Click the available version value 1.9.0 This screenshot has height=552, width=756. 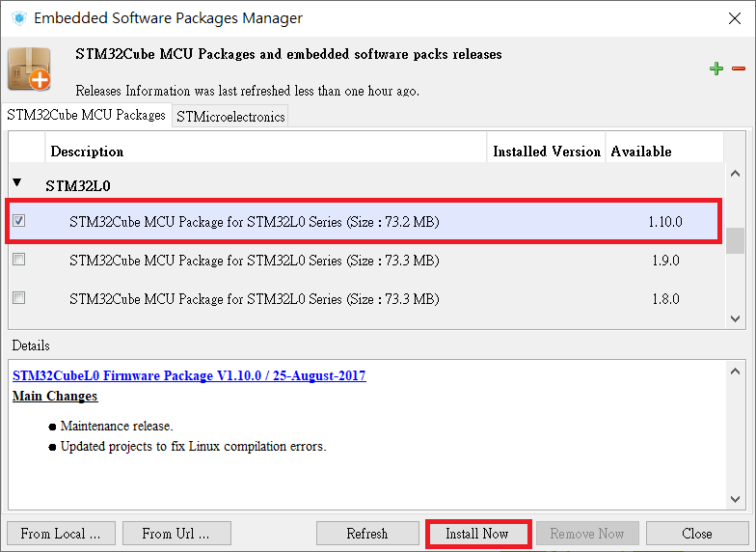click(x=665, y=261)
